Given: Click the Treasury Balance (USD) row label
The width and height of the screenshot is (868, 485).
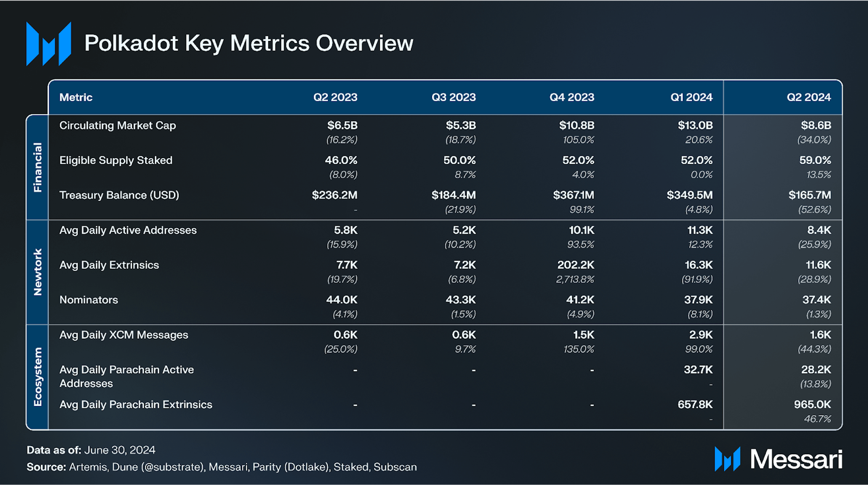Looking at the screenshot, I should (119, 195).
